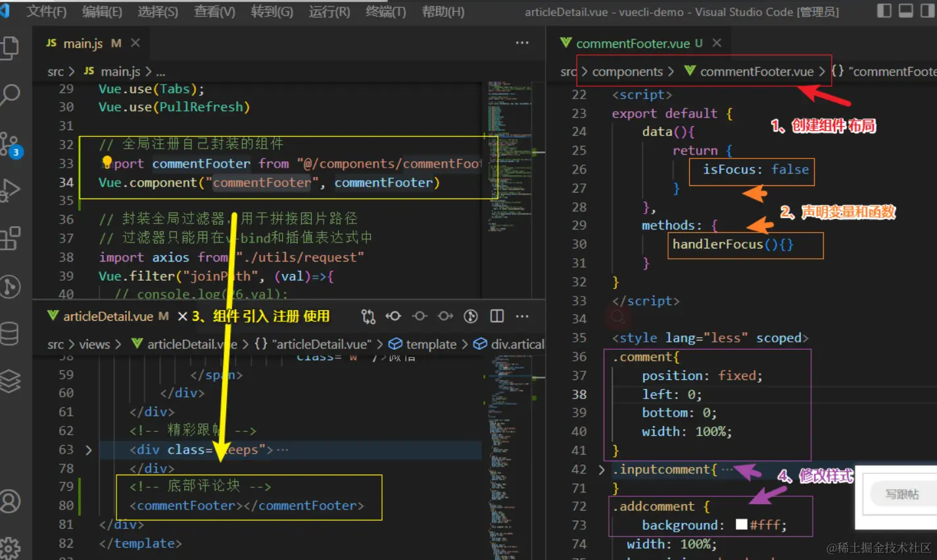Toggle bottom panel layout icon in title bar
The width and height of the screenshot is (937, 560).
click(906, 11)
